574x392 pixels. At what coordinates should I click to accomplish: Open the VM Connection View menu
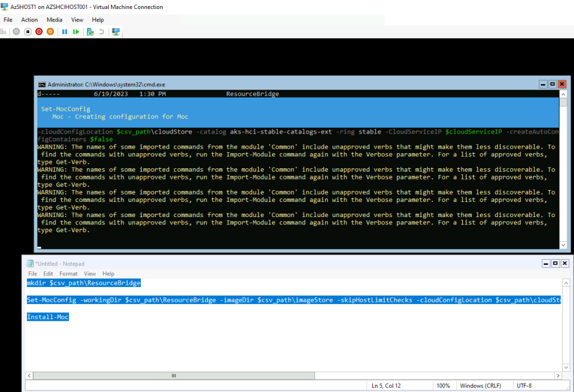tap(77, 20)
